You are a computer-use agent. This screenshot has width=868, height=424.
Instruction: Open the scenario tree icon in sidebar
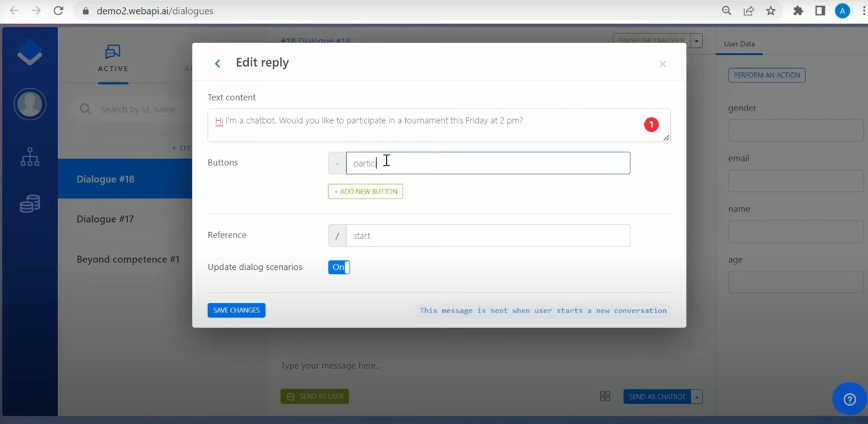pos(30,156)
